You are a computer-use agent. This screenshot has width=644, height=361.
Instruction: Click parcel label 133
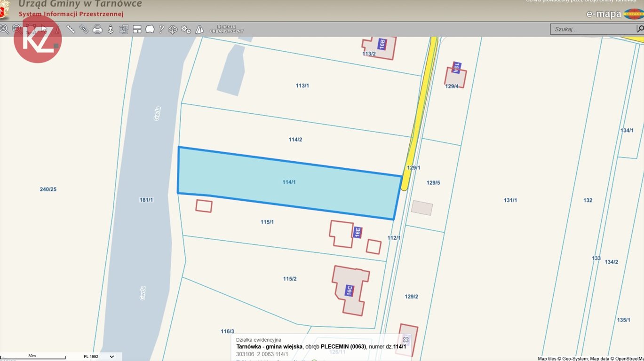tap(596, 259)
